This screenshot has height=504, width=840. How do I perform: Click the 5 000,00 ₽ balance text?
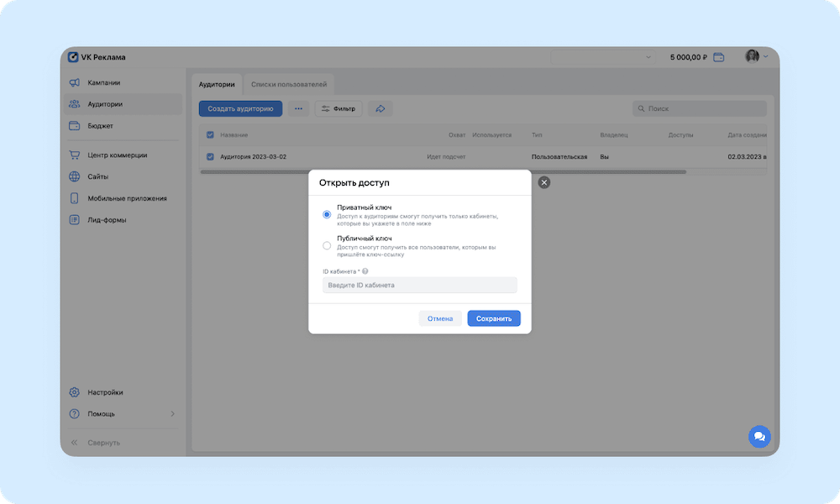(689, 57)
